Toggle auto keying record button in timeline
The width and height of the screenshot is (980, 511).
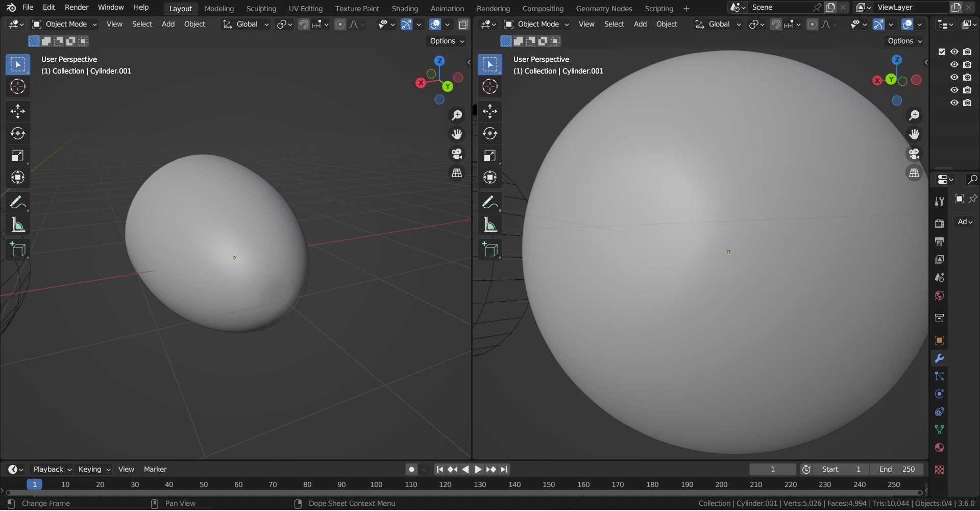coord(411,469)
